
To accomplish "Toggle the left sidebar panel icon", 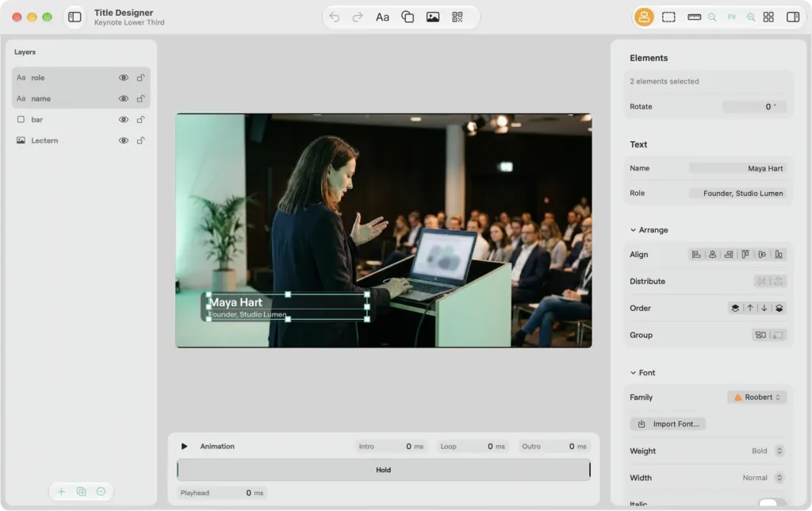I will pos(75,17).
